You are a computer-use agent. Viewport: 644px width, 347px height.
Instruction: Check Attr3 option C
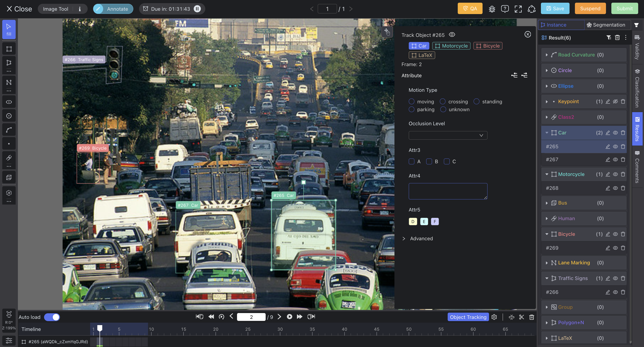447,161
